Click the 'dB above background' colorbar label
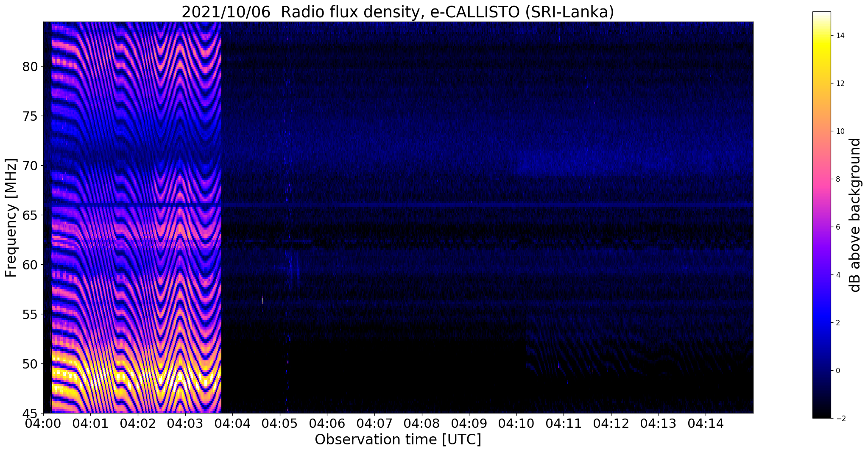The width and height of the screenshot is (868, 452). point(856,215)
